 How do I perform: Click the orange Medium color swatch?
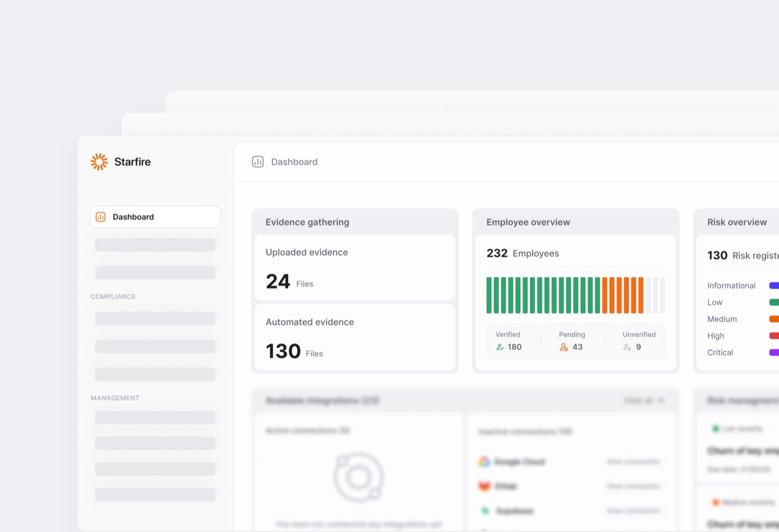click(774, 319)
